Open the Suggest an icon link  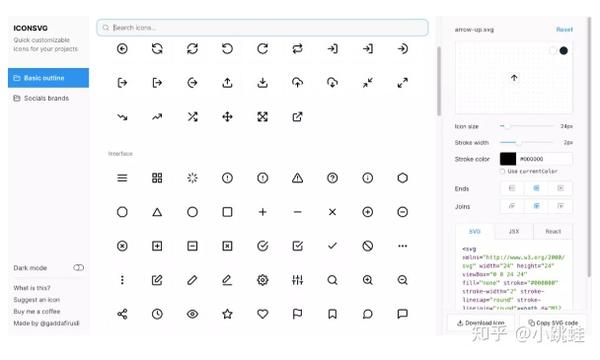tap(37, 300)
